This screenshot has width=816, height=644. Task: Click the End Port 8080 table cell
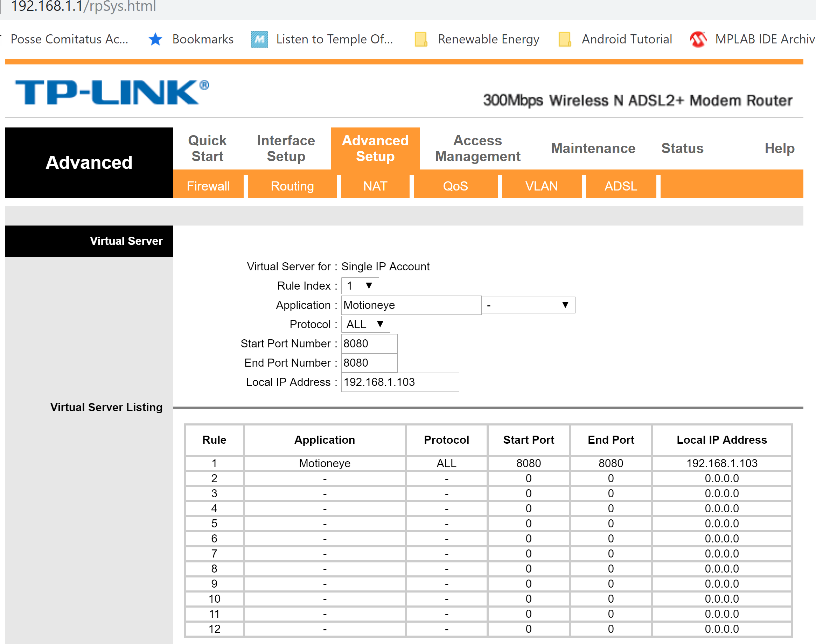pos(611,463)
